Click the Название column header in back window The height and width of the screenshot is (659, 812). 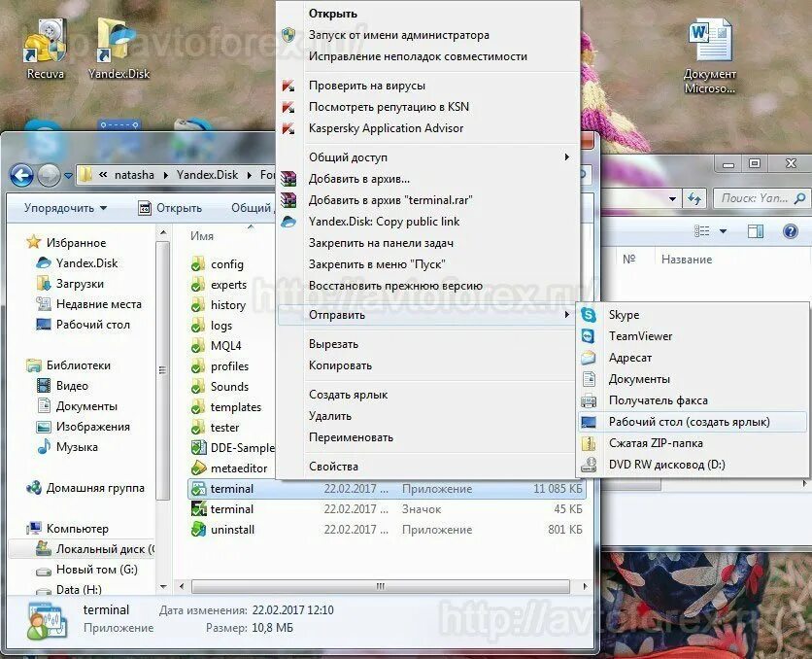click(x=686, y=260)
